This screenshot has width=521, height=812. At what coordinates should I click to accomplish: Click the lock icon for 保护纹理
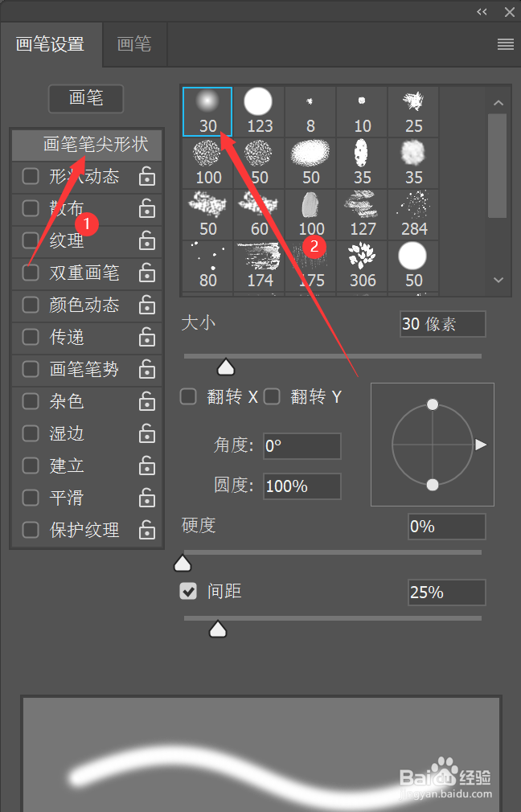(x=147, y=530)
